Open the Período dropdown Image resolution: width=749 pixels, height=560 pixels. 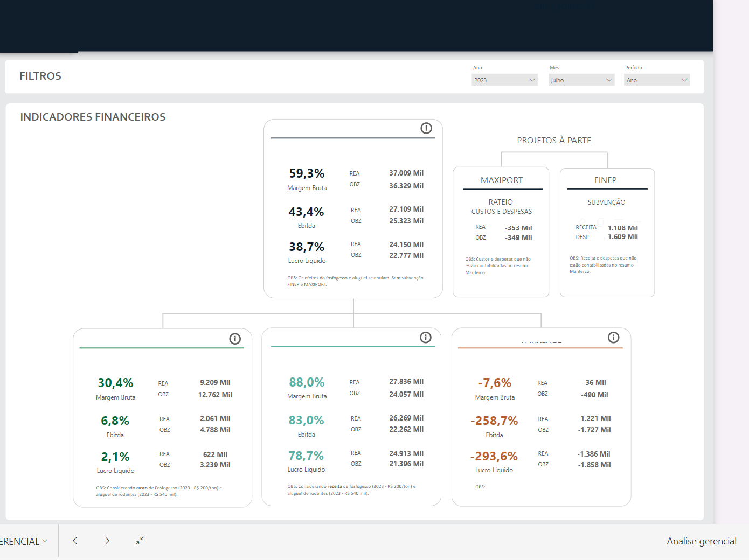click(x=657, y=80)
